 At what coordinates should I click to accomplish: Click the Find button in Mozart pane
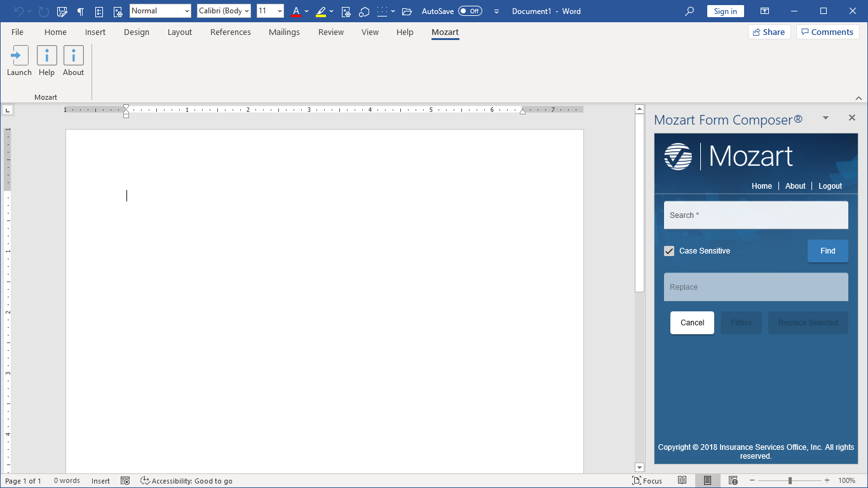[827, 251]
